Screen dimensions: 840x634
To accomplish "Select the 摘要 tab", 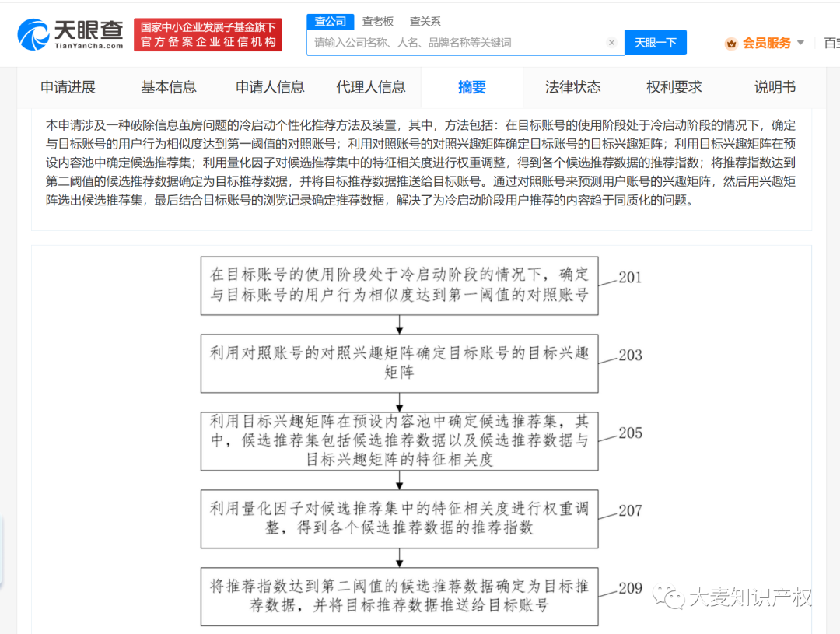I will (x=472, y=88).
